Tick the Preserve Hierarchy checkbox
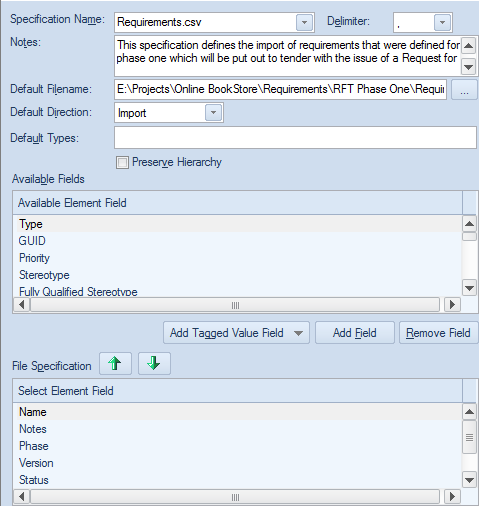The height and width of the screenshot is (506, 479). pos(122,162)
